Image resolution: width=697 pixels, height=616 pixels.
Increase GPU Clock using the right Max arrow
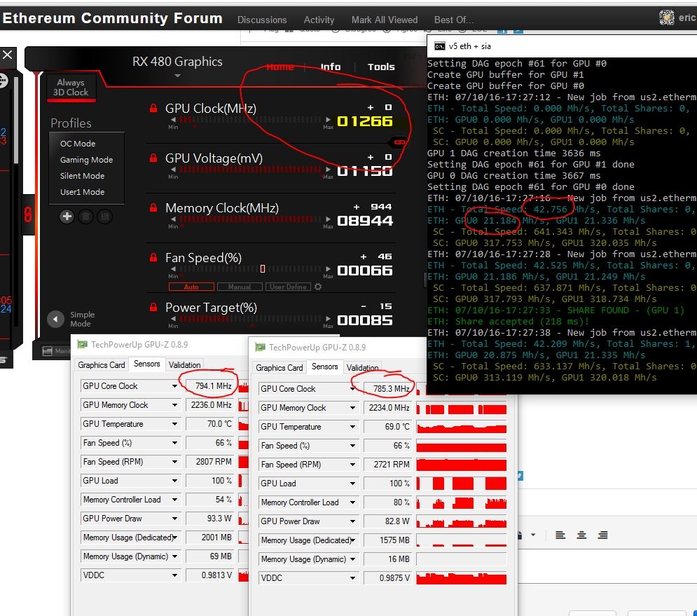click(328, 120)
